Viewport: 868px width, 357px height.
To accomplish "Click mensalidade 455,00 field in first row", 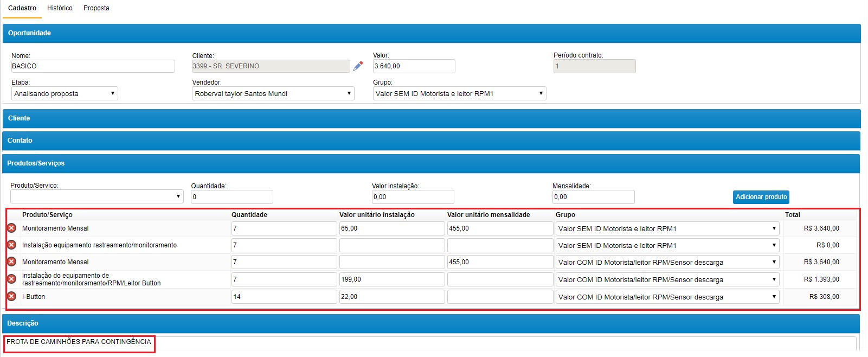I will tap(500, 228).
